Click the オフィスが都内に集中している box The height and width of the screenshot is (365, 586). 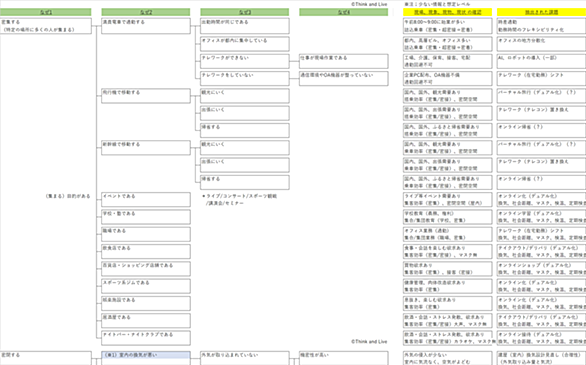pyautogui.click(x=245, y=44)
